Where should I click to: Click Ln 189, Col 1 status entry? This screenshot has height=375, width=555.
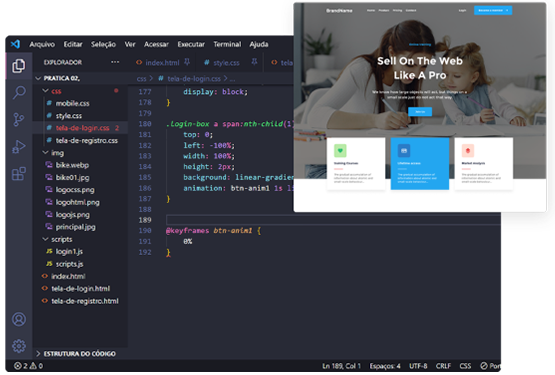pos(341,366)
